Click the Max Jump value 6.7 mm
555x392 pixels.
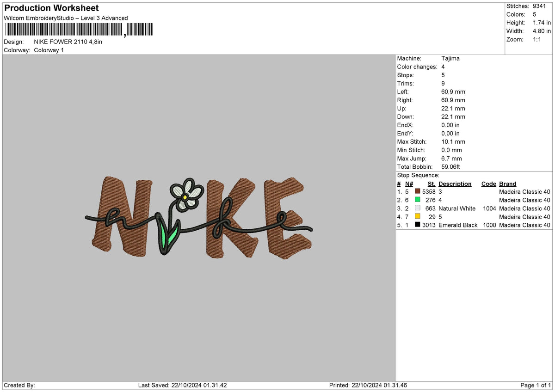click(x=451, y=158)
